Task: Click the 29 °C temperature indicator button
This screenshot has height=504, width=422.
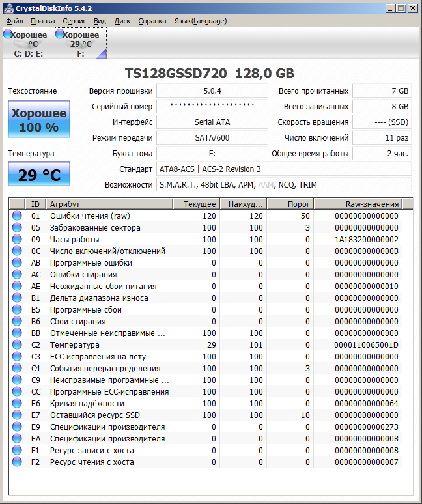Action: (x=38, y=175)
